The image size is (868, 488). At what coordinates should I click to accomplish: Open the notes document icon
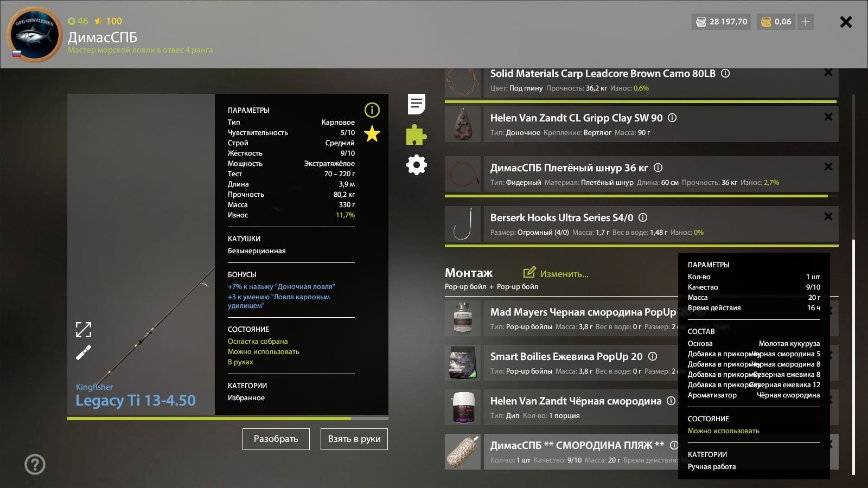pyautogui.click(x=416, y=104)
